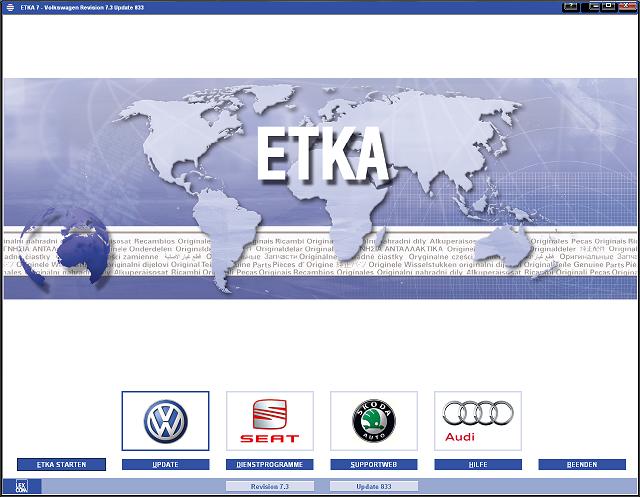640x497 pixels.
Task: Select the SEAT brand logo
Action: (x=270, y=421)
